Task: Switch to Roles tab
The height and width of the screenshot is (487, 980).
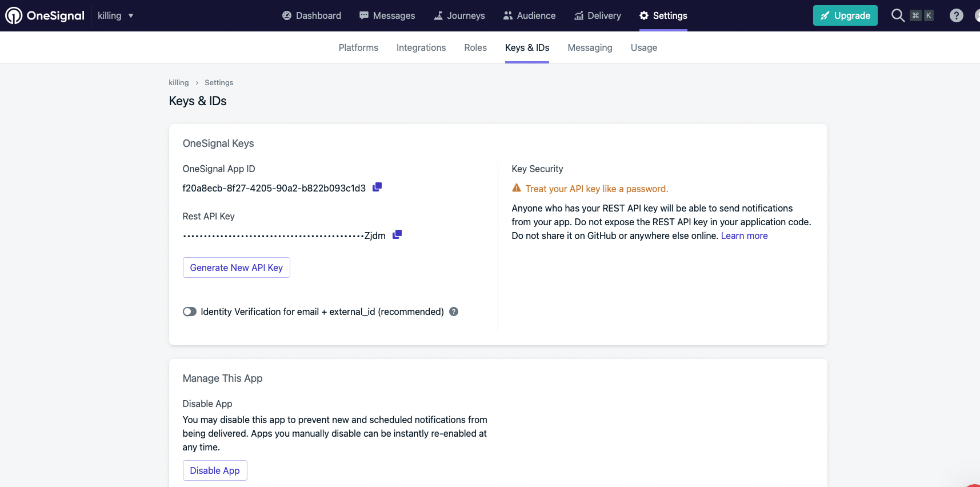Action: [x=475, y=47]
